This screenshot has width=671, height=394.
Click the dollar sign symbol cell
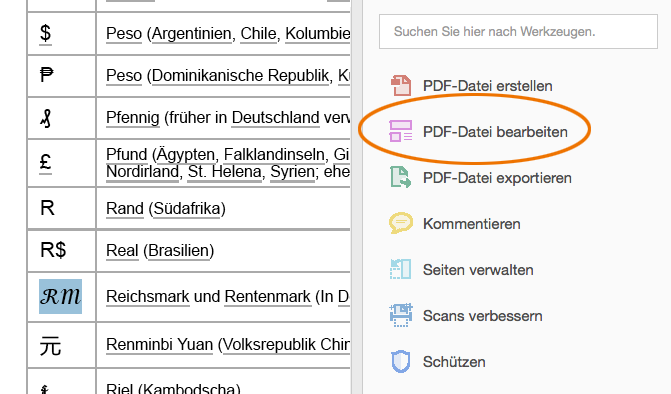(x=62, y=33)
